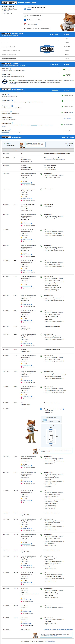75x644 pixels.
Task: Click the Personal vehicle calendar icon
Action: tap(25, 24)
